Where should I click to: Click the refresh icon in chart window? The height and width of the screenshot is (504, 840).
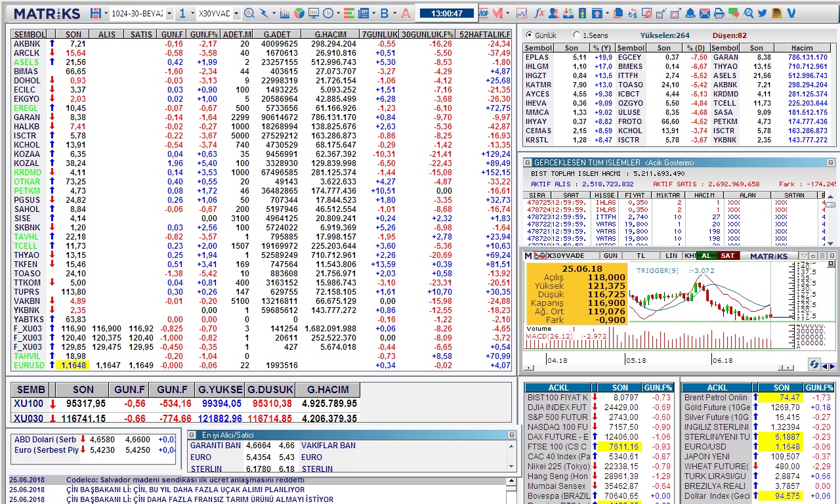pyautogui.click(x=814, y=364)
